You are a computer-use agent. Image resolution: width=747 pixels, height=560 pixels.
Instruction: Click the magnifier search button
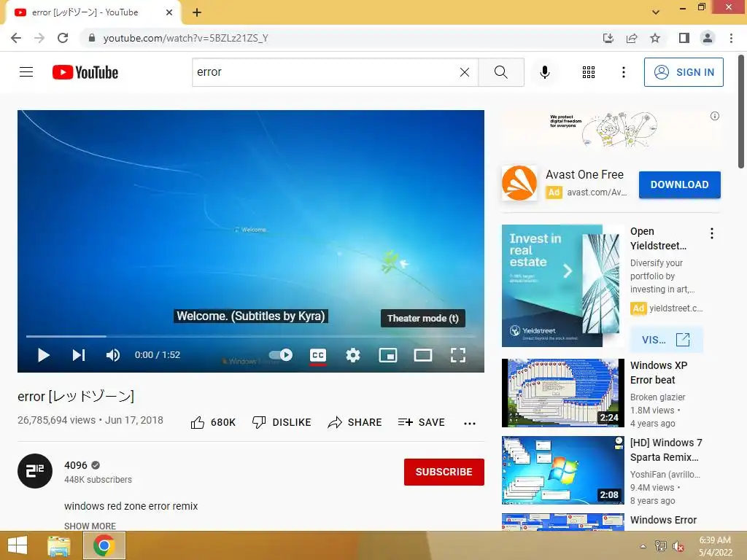click(500, 72)
